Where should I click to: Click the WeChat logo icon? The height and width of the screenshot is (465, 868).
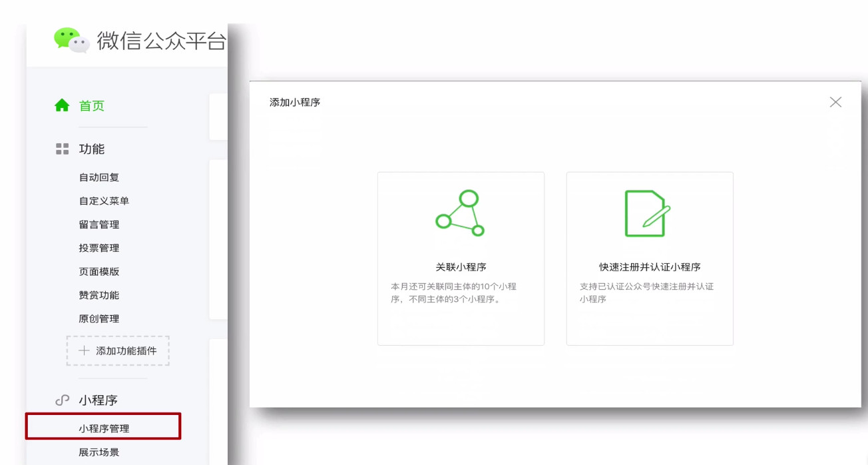tap(72, 41)
